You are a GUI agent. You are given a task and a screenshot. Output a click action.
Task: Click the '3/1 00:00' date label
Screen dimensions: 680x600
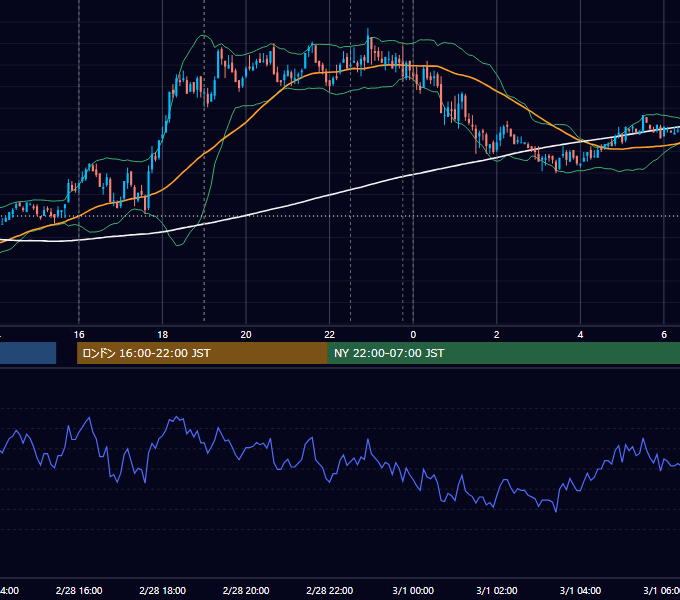(413, 590)
